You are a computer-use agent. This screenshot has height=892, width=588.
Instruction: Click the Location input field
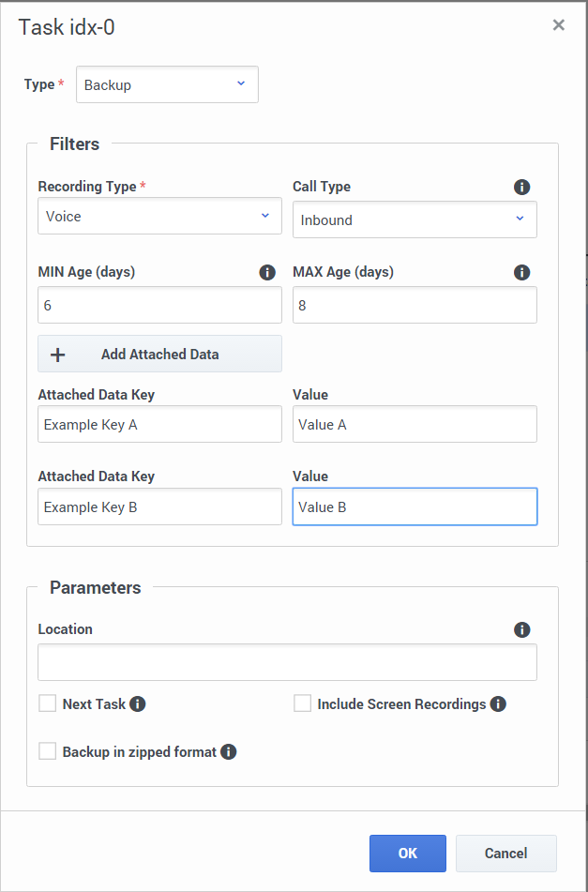287,662
